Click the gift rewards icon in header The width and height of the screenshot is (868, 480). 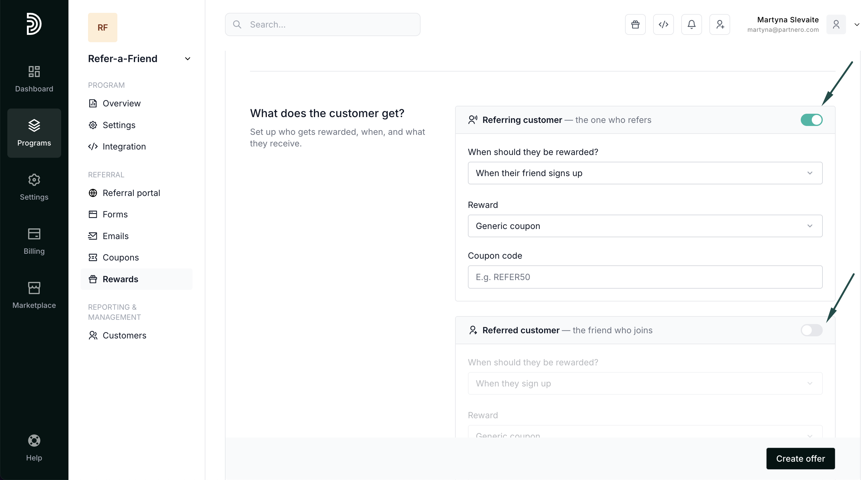coord(635,24)
